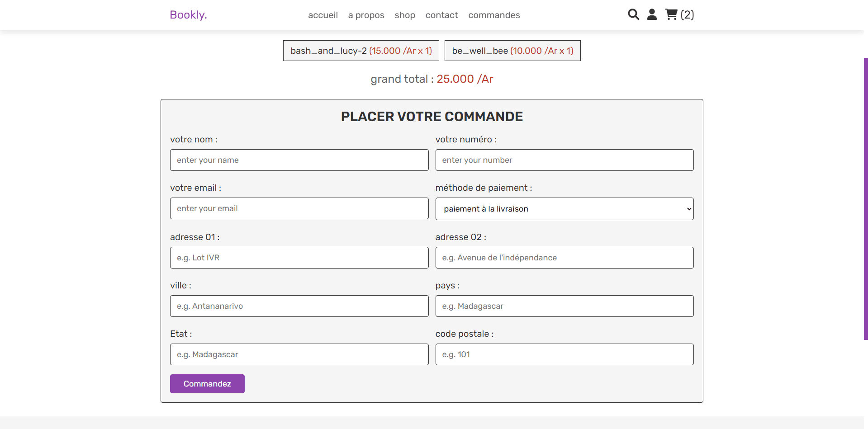
Task: Expand the méthode de paiement dropdown
Action: 564,209
